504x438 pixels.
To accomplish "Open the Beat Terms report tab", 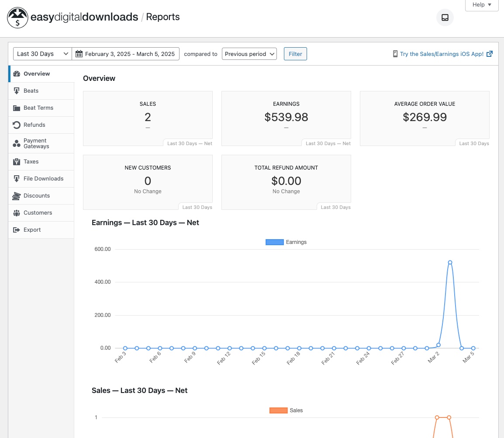I will coord(41,108).
